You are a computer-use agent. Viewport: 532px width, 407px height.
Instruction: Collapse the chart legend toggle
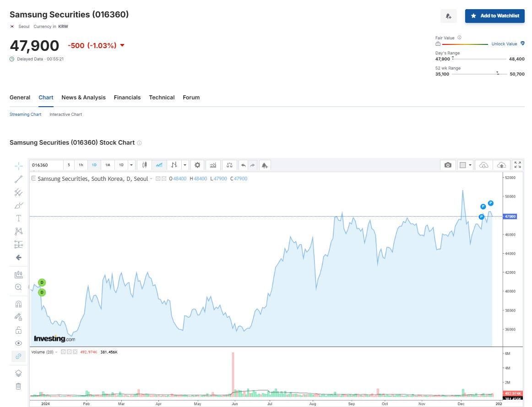[x=33, y=179]
